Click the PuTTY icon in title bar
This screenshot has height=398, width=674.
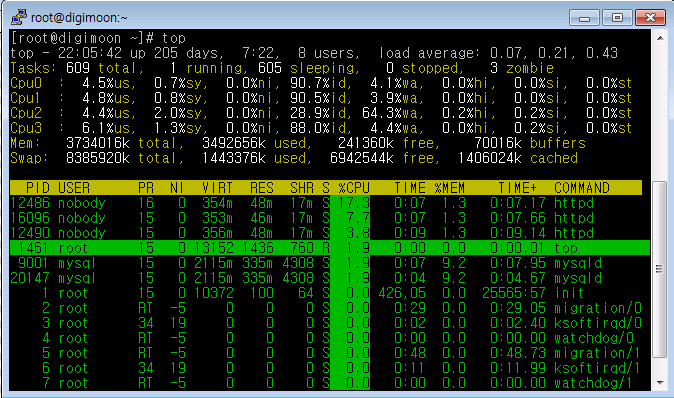pyautogui.click(x=19, y=17)
